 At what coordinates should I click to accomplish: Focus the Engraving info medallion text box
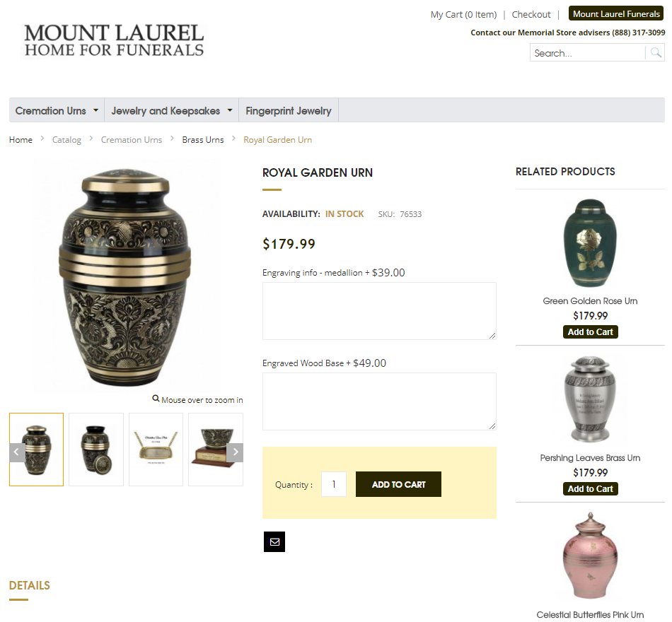[x=379, y=311]
